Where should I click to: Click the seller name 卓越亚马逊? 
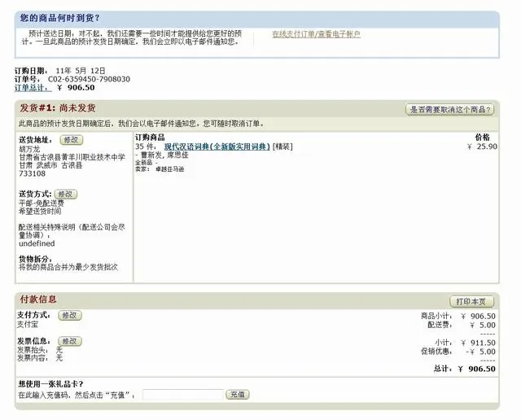[170, 169]
